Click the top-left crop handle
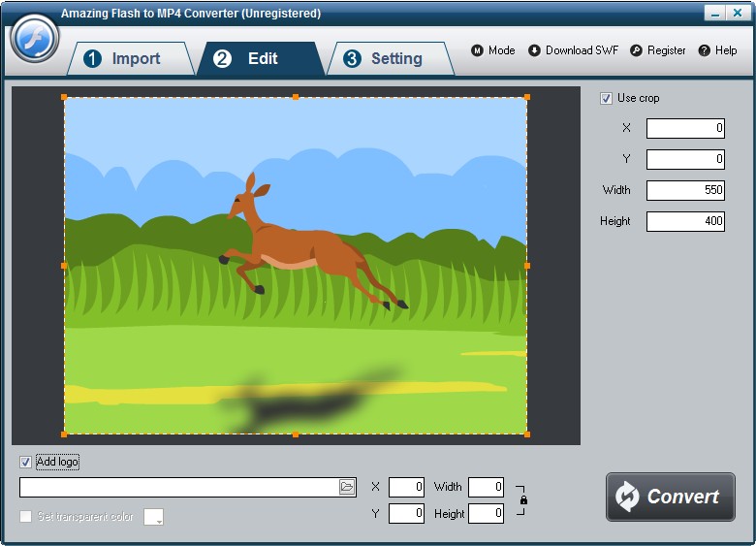Screen dimensions: 756x546 (64, 97)
